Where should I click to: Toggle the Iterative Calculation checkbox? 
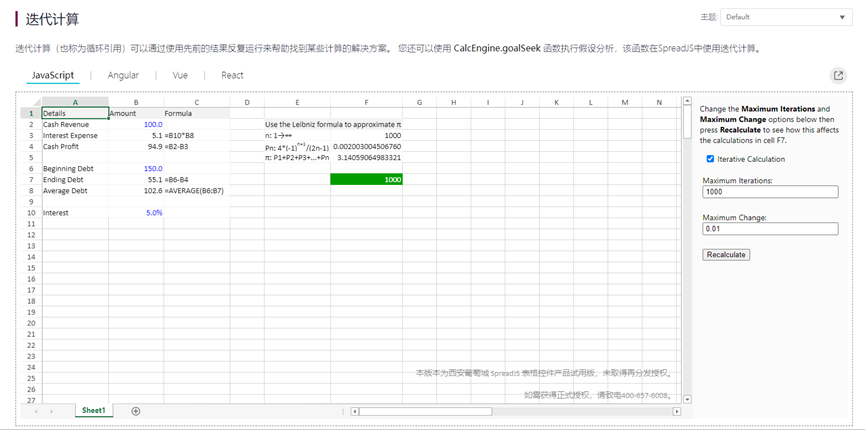(711, 159)
